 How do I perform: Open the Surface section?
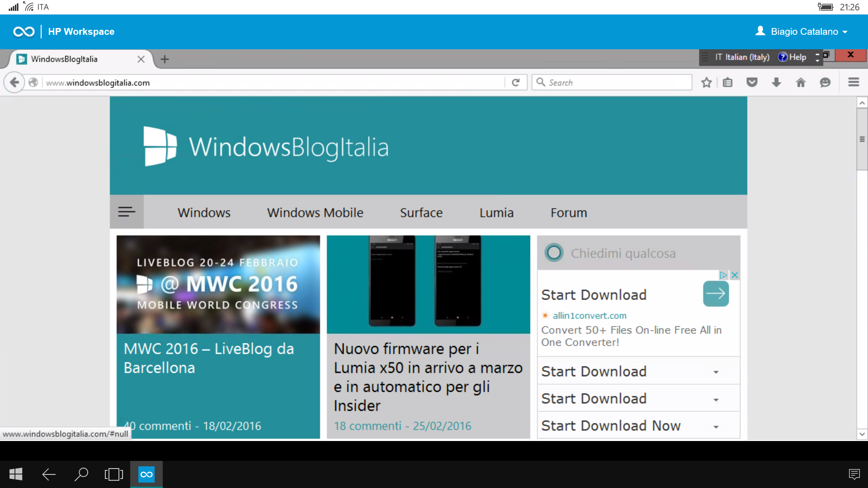click(x=421, y=213)
